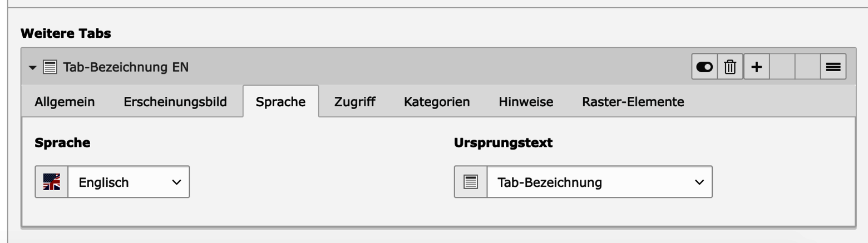The width and height of the screenshot is (868, 243).
Task: Open the Sprache dropdown showing Englisch
Action: pyautogui.click(x=129, y=182)
